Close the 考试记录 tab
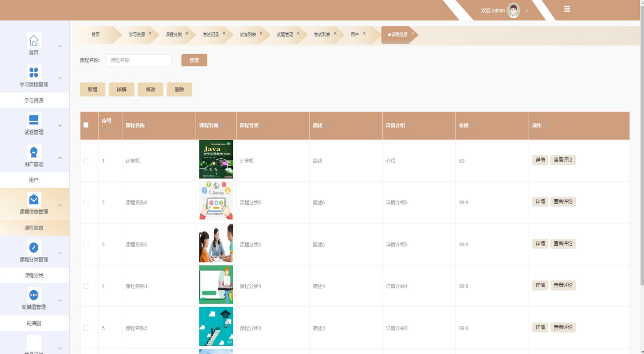Viewport: 644px width, 354px height. click(x=224, y=33)
